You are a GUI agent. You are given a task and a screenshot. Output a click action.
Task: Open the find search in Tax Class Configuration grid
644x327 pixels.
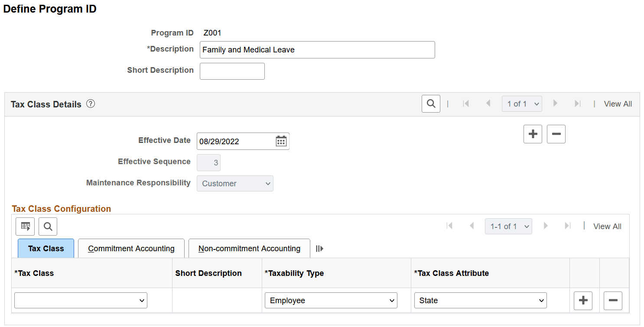[x=48, y=226]
